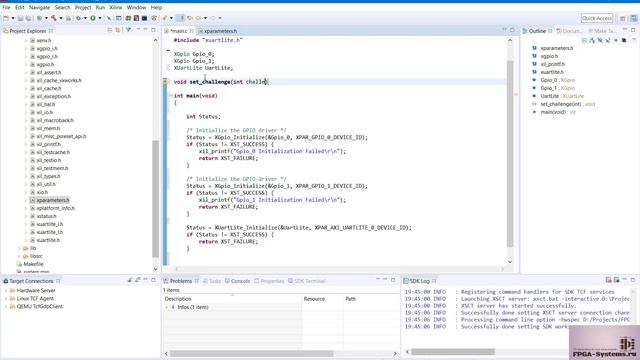Viewport: 640px width, 360px height.
Task: Open Project Explorer filter view menu
Action: (128, 30)
